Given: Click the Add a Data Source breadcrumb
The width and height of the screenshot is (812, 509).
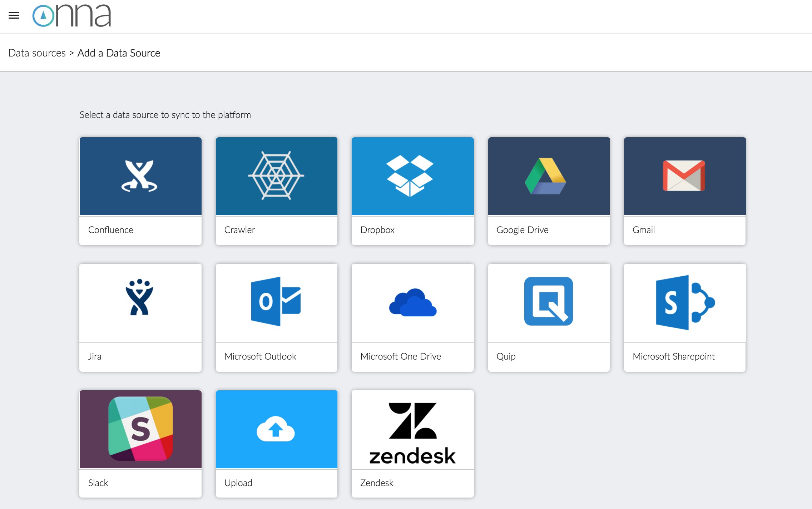Looking at the screenshot, I should (x=119, y=53).
